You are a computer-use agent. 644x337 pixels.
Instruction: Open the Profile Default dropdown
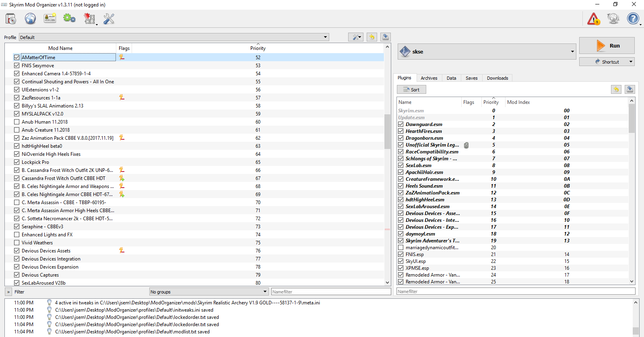[x=174, y=37]
